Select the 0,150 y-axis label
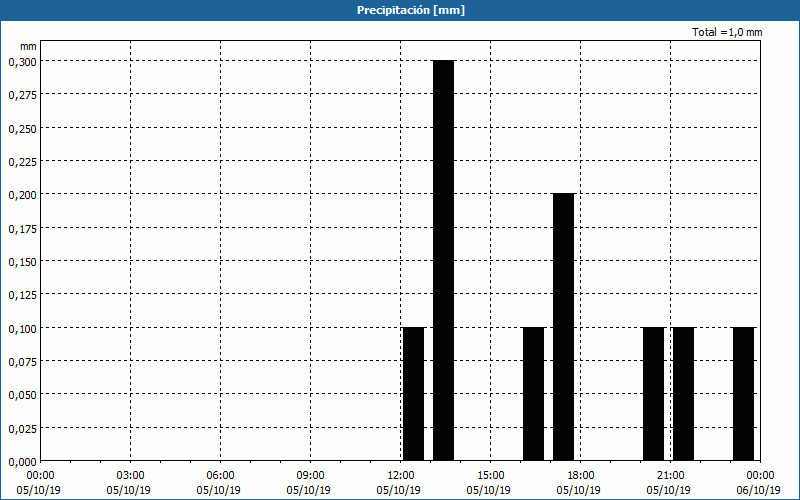Image resolution: width=800 pixels, height=500 pixels. 23,262
